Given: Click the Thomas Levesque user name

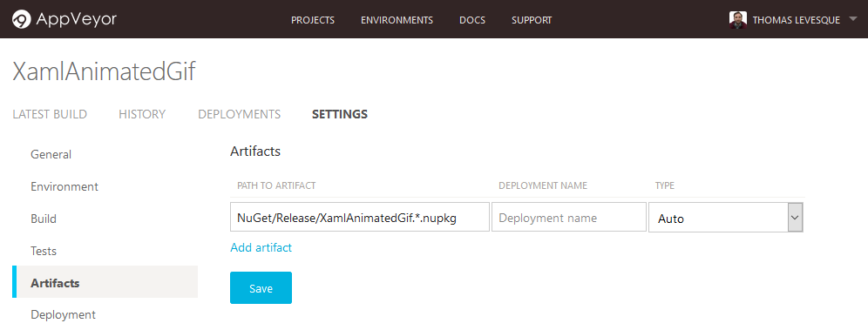Looking at the screenshot, I should 797,20.
